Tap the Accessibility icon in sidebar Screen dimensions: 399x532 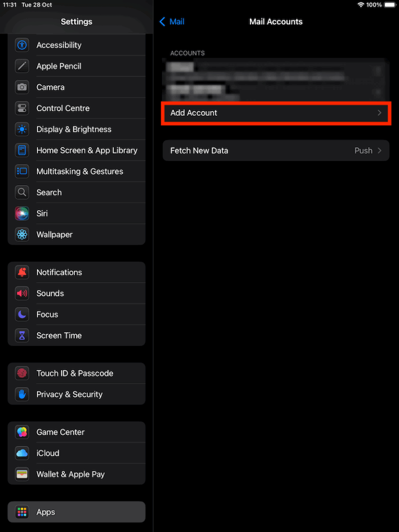click(x=22, y=45)
